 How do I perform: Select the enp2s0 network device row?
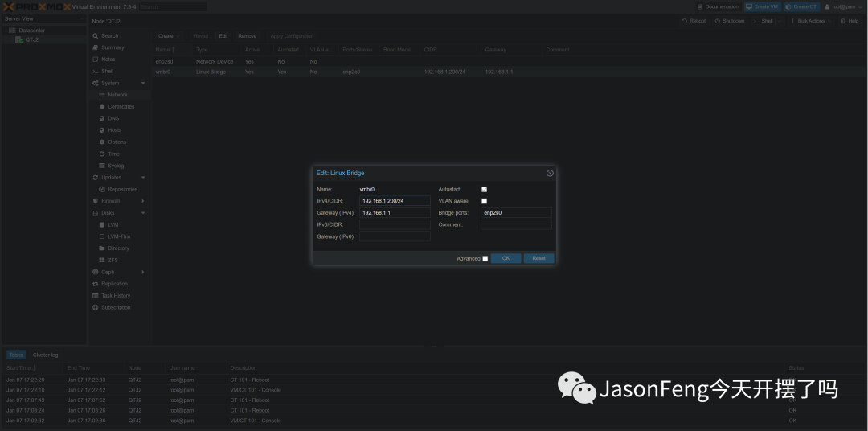[x=510, y=61]
